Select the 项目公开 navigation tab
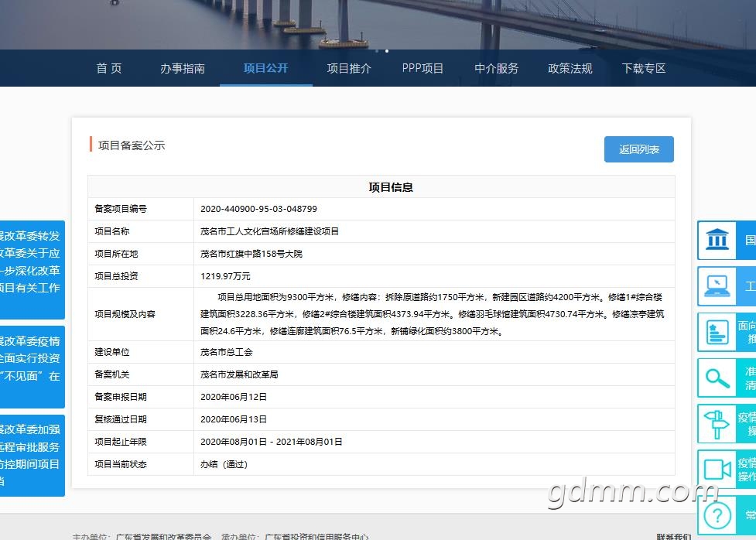756x540 pixels. pyautogui.click(x=265, y=68)
